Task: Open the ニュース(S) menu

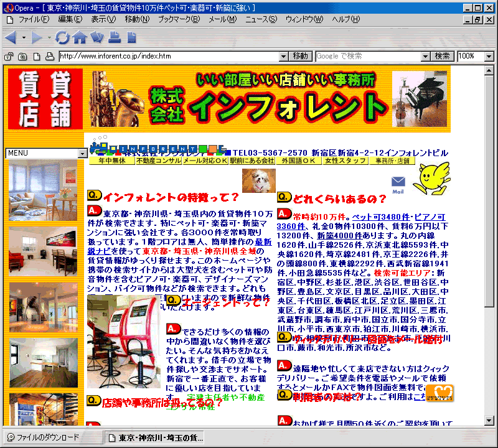Action: point(261,20)
